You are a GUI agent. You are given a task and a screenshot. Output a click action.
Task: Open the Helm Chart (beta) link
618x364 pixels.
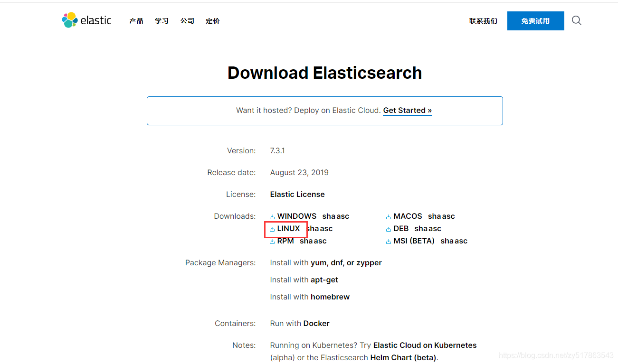pyautogui.click(x=403, y=357)
